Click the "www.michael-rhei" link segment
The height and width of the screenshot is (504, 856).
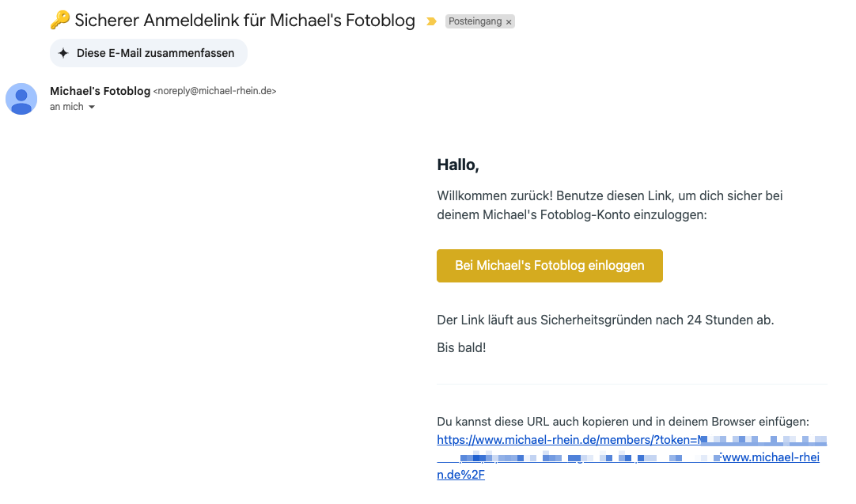[x=771, y=457]
